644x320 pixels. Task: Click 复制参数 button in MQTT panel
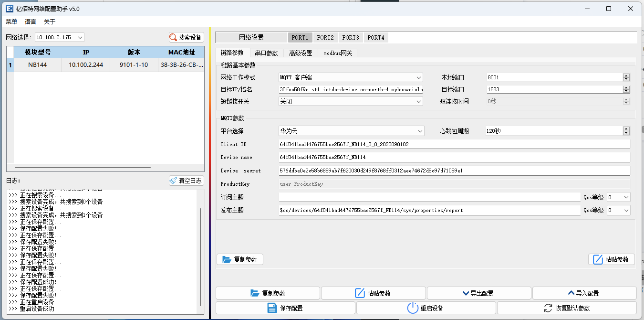[240, 259]
